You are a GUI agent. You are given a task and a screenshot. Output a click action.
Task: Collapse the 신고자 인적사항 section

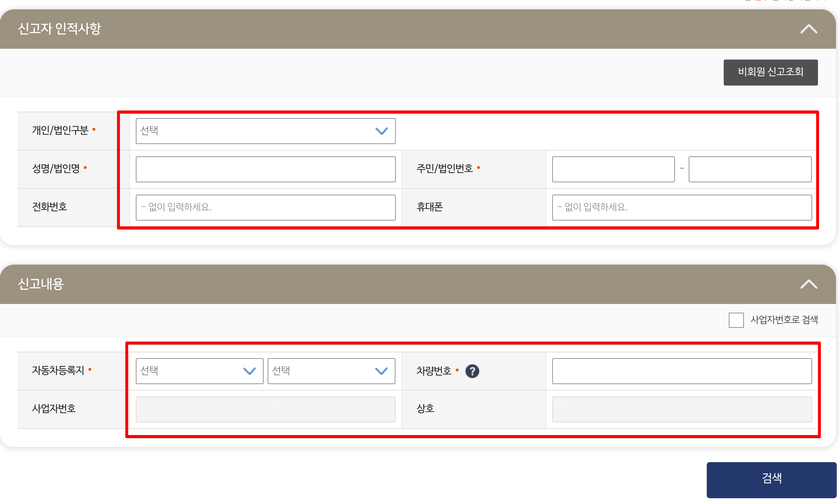point(809,29)
